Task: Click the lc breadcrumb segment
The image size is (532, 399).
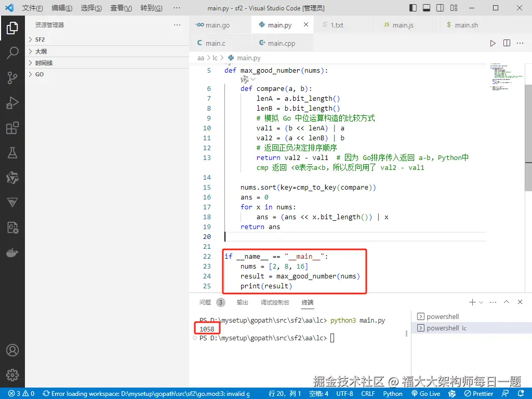Action: click(215, 58)
